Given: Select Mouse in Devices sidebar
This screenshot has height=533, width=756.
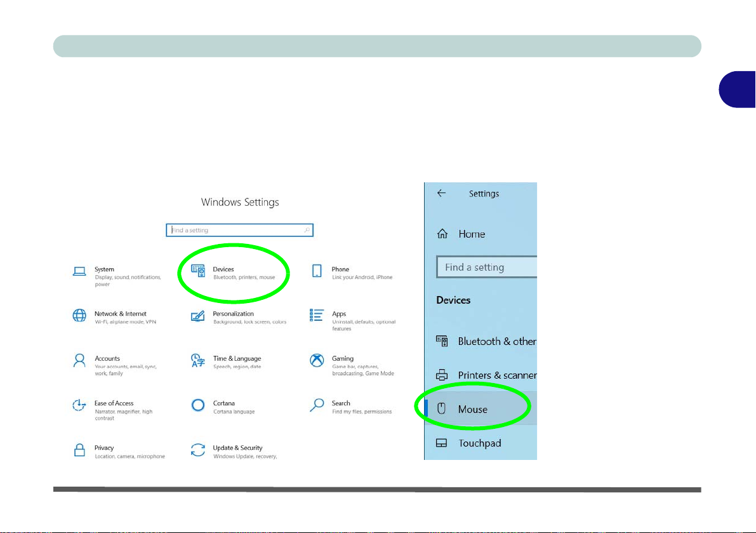Looking at the screenshot, I should tap(481, 408).
